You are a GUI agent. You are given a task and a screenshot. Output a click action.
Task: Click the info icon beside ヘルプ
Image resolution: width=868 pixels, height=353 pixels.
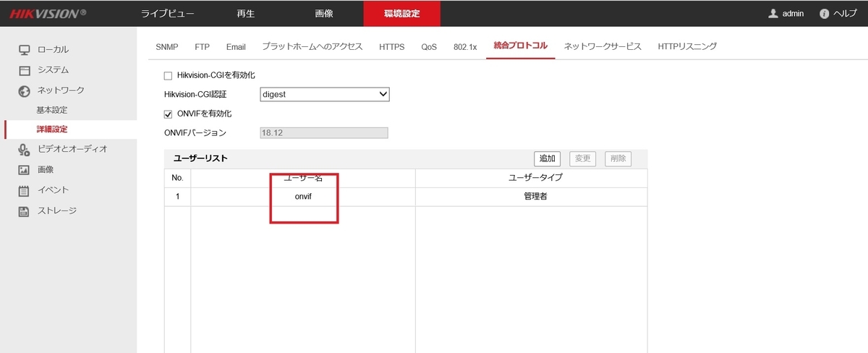pos(824,14)
